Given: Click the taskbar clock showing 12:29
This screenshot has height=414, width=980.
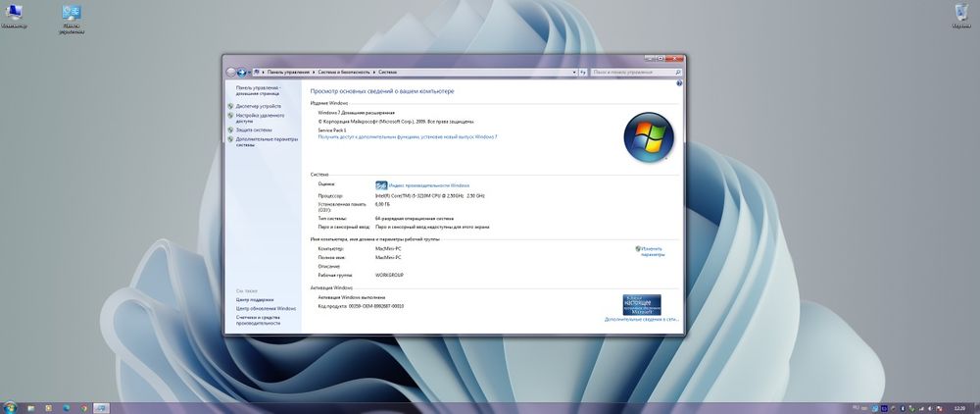Looking at the screenshot, I should 959,408.
